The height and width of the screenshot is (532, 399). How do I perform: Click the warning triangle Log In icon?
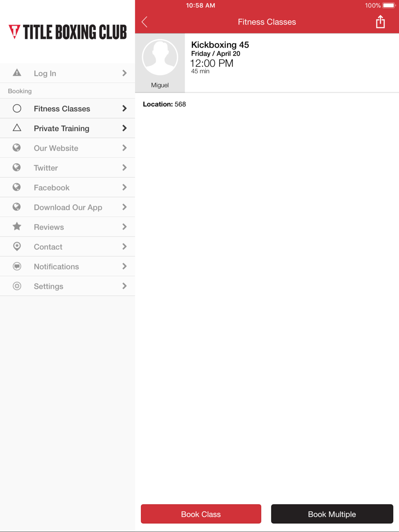[x=17, y=73]
